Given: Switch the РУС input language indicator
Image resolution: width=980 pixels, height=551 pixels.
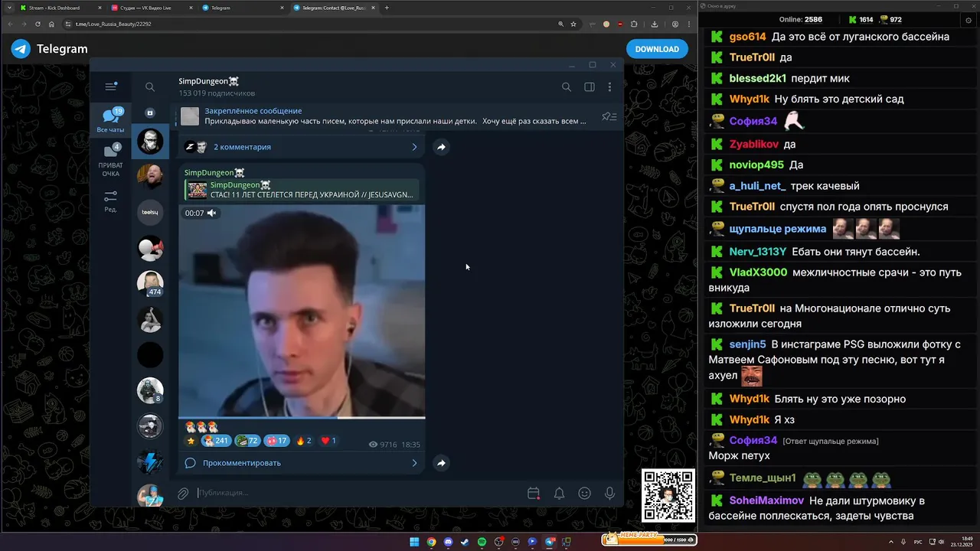Looking at the screenshot, I should [918, 542].
